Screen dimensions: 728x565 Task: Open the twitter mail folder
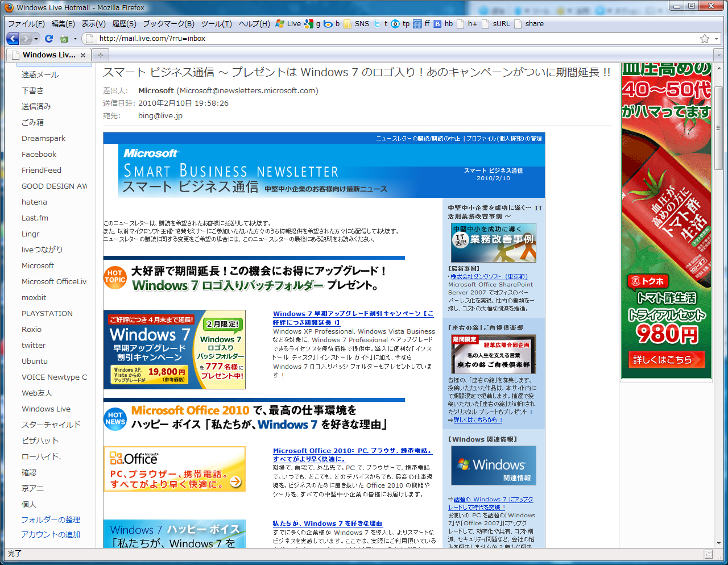coord(34,345)
